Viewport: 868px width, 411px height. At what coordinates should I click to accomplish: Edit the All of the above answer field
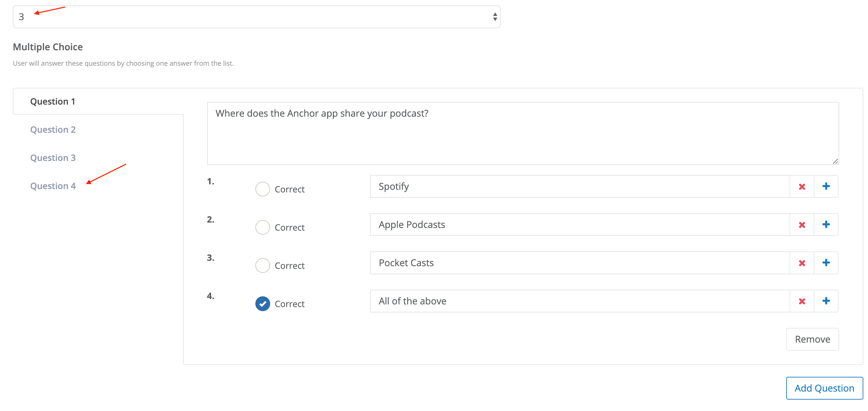tap(580, 301)
